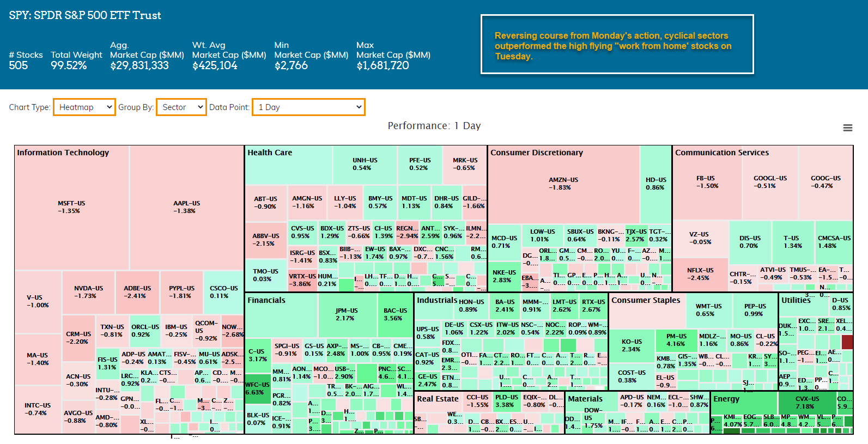Click the CRM-US -2.20% tile
The width and height of the screenshot is (868, 444).
[x=78, y=338]
